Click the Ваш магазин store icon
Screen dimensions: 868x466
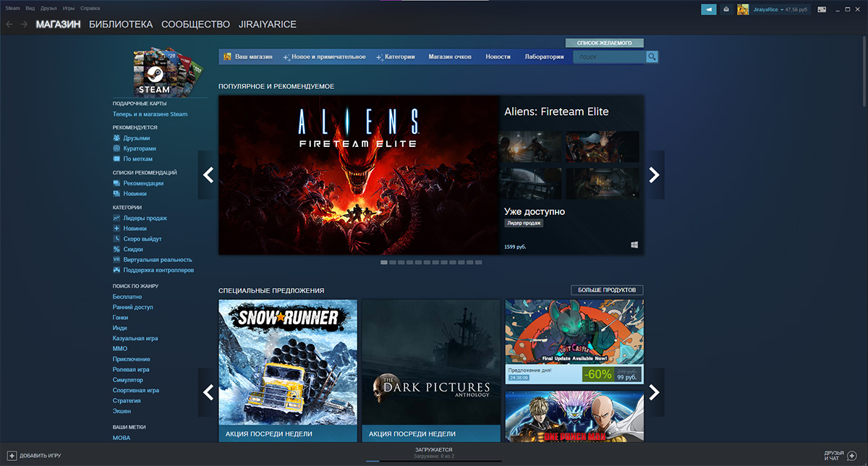pos(227,56)
